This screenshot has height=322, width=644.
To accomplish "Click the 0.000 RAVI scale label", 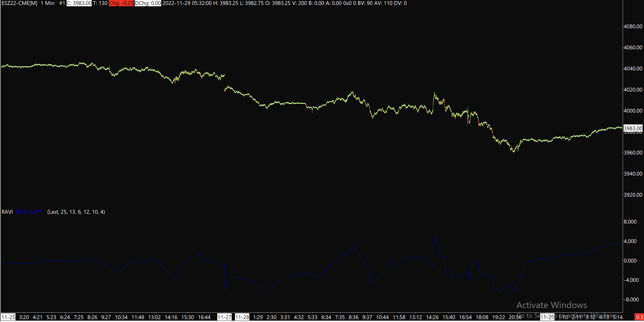I will [630, 261].
